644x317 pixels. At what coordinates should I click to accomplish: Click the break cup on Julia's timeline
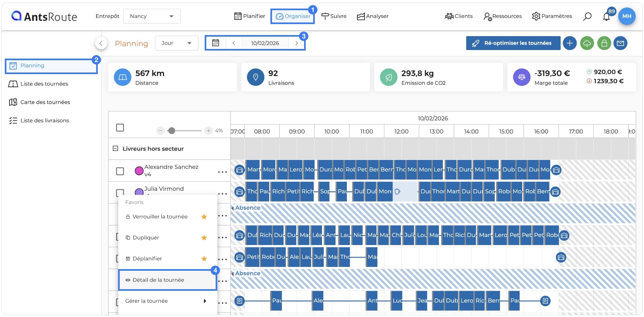pos(397,191)
